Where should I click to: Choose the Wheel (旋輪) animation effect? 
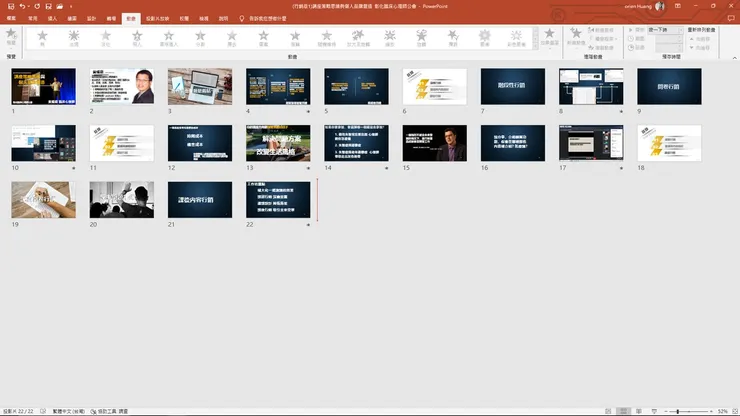point(295,38)
